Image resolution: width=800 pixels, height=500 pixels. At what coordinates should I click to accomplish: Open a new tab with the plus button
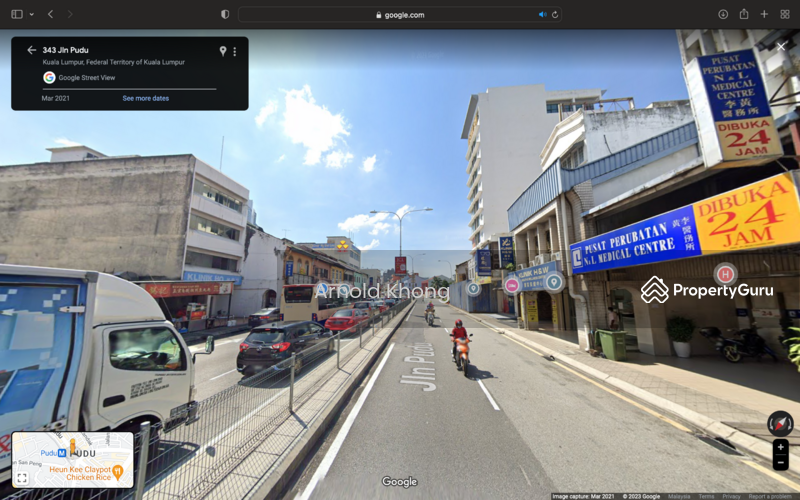764,14
